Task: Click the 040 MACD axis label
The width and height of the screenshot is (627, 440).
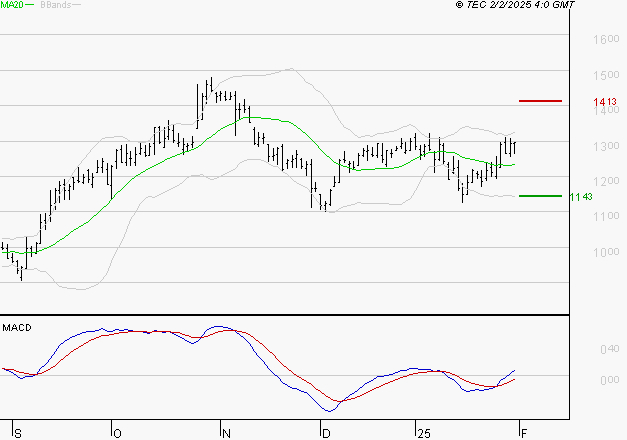Action: pos(610,350)
